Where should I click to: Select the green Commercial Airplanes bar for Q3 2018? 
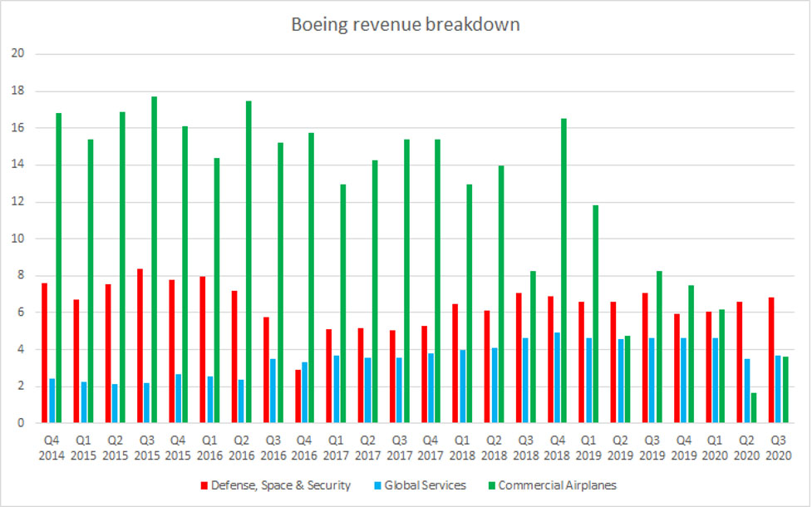point(533,347)
